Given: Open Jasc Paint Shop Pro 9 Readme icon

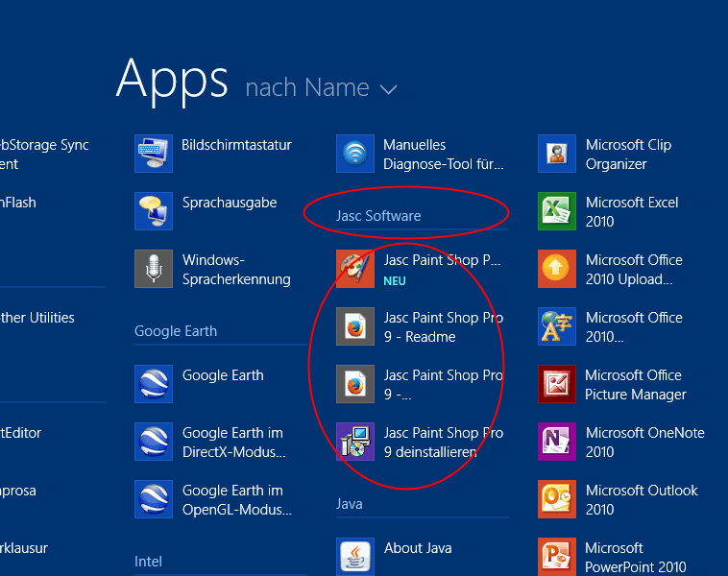Looking at the screenshot, I should pyautogui.click(x=355, y=326).
